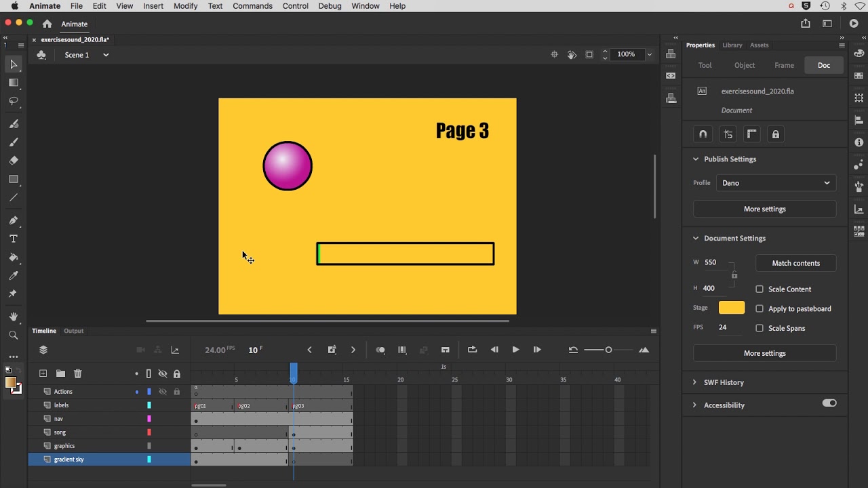Toggle lock all layers icon
The width and height of the screenshot is (868, 488).
[x=177, y=373]
